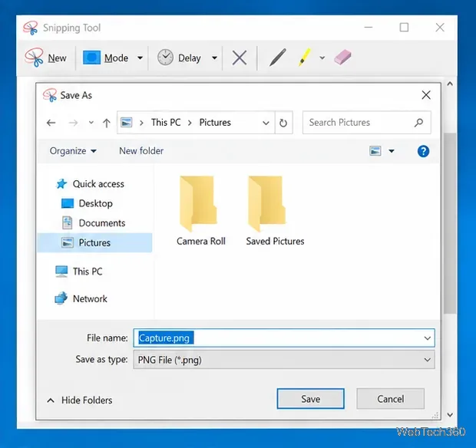Collapse the folder pane with Hide Folders
The image size is (476, 448).
click(x=80, y=400)
